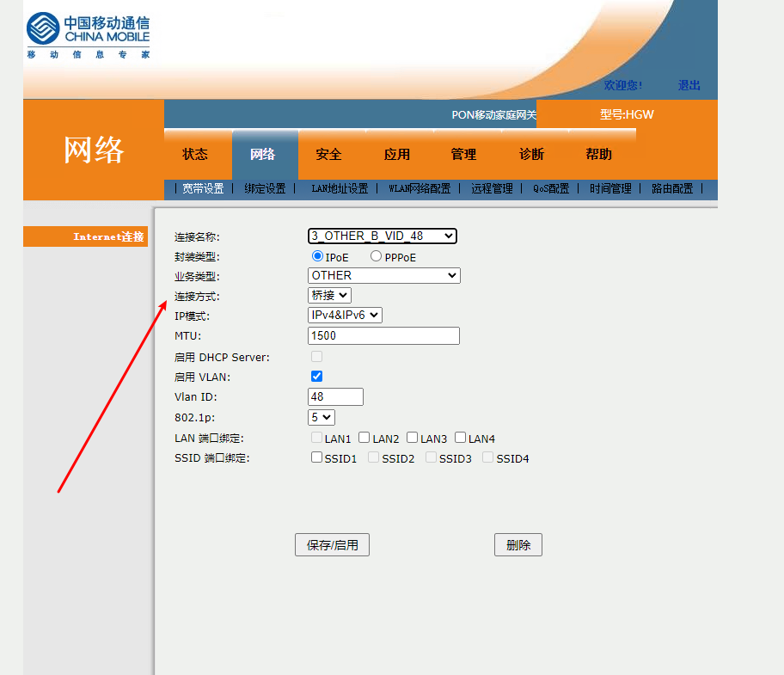Screen dimensions: 784x675
Task: Click the MTU input field
Action: pyautogui.click(x=383, y=336)
